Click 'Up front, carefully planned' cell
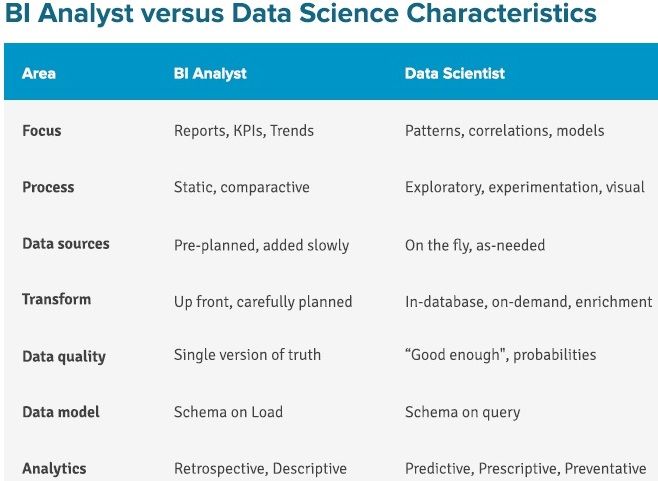 tap(263, 302)
